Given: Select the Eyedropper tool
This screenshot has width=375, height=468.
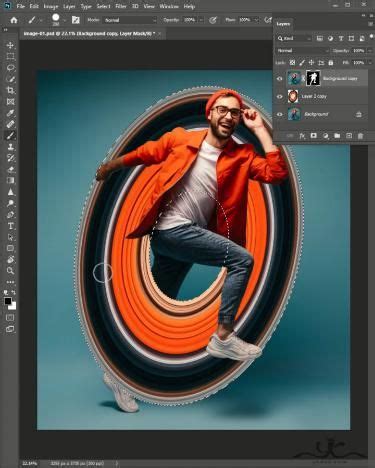Looking at the screenshot, I should 10,113.
